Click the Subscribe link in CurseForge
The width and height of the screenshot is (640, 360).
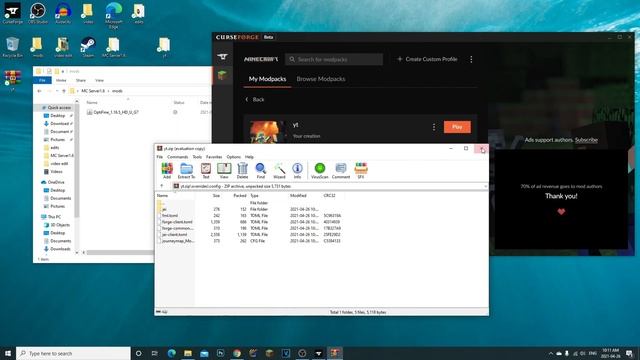(586, 140)
